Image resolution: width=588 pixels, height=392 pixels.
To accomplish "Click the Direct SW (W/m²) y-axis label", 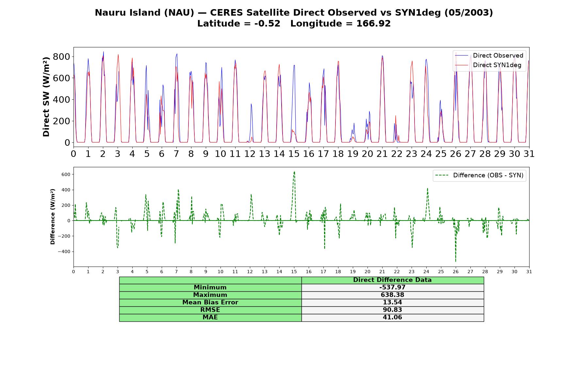I will click(x=46, y=97).
